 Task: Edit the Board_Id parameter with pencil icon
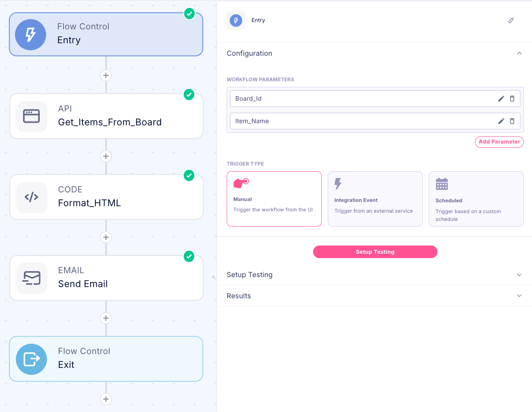point(501,99)
